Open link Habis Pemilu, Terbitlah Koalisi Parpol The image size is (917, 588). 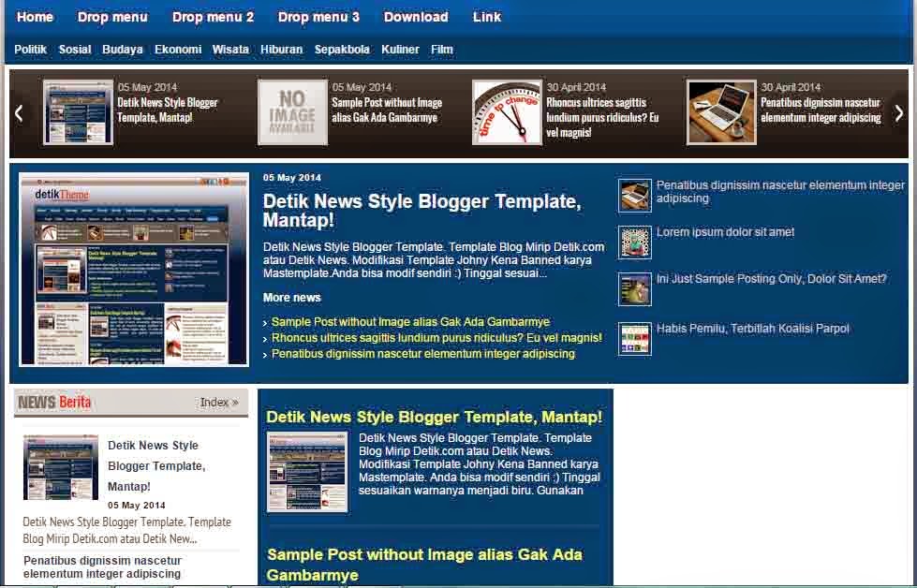tap(753, 329)
